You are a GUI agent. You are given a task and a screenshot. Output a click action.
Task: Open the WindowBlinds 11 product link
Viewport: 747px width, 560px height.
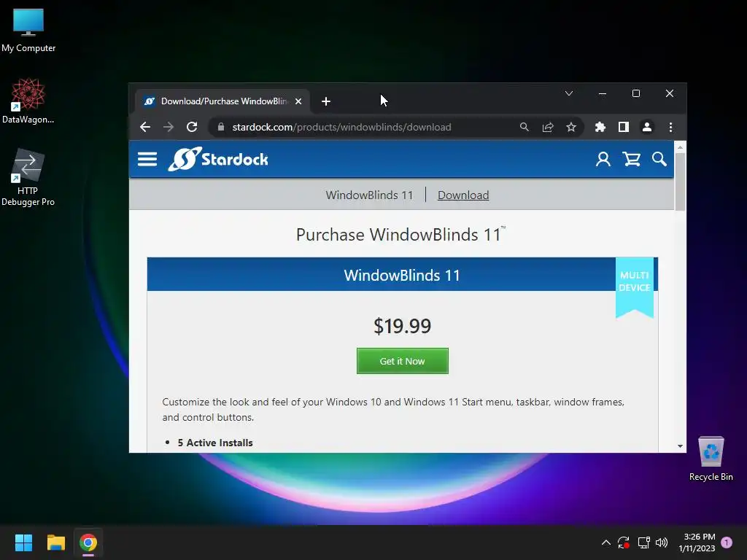[x=369, y=195]
